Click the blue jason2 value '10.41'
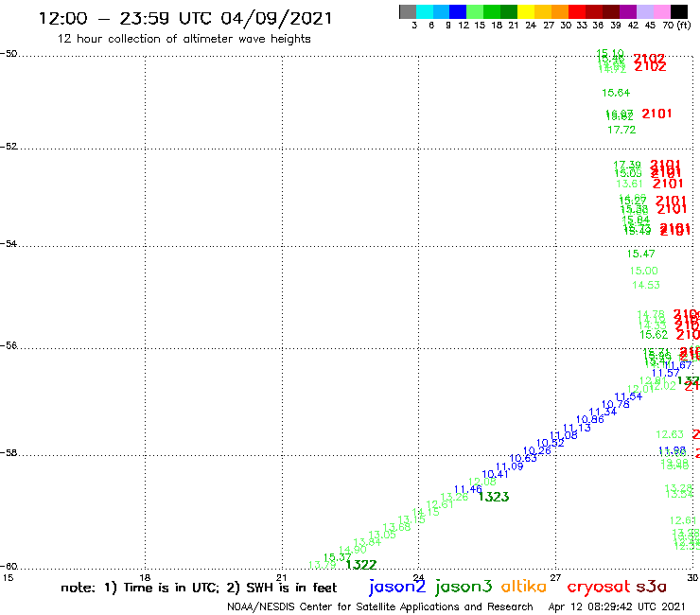The width and height of the screenshot is (700, 615). point(495,474)
